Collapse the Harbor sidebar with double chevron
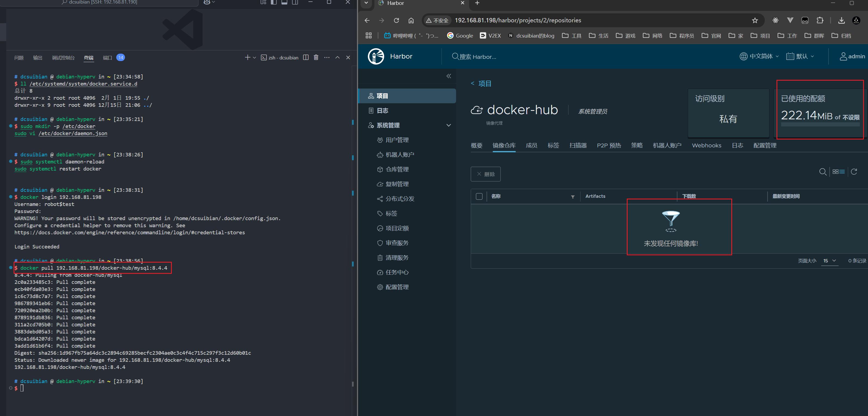 click(448, 76)
